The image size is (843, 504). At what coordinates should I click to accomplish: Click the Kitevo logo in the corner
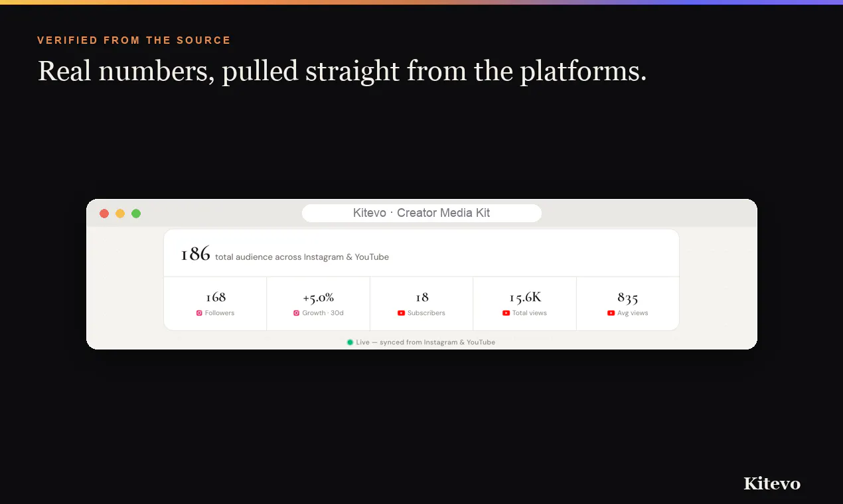coord(772,483)
